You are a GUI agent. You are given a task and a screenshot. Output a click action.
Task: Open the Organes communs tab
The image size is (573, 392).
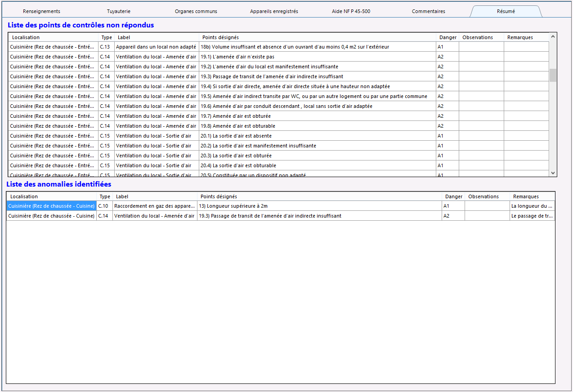pyautogui.click(x=196, y=11)
